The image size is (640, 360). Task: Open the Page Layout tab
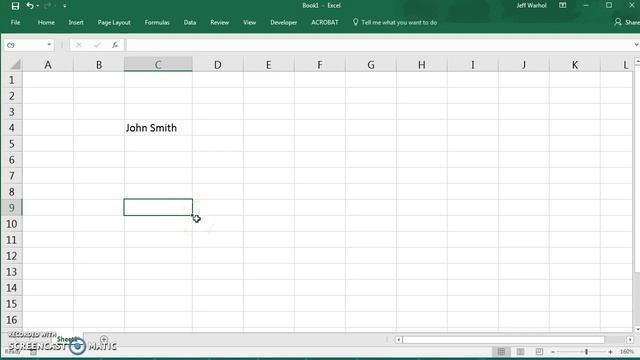point(114,22)
